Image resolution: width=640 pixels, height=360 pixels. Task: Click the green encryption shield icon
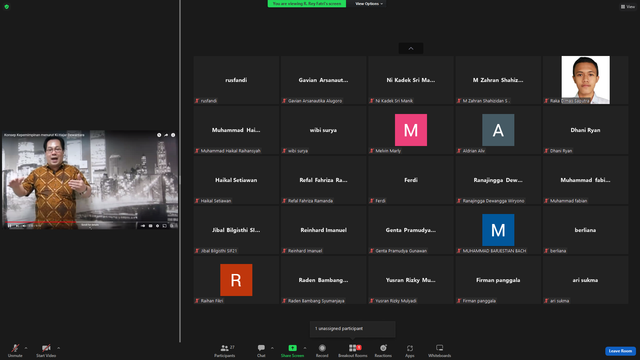pyautogui.click(x=7, y=7)
